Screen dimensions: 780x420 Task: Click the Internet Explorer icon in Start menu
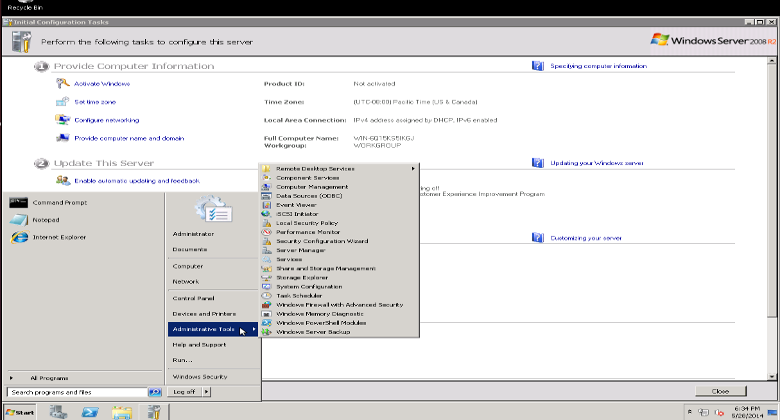click(x=19, y=237)
